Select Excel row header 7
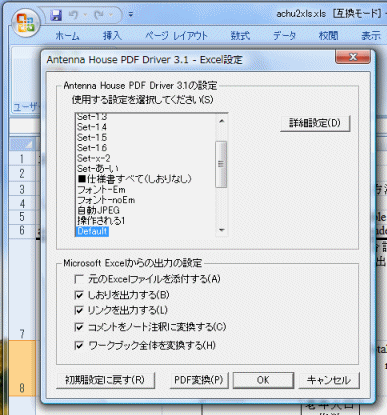 tap(22, 289)
